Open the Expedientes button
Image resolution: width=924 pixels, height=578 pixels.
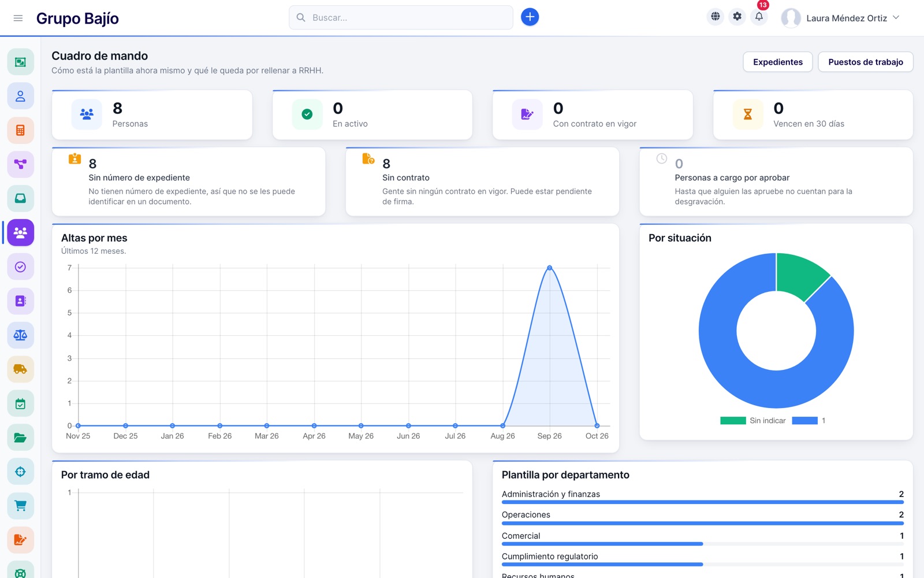778,62
